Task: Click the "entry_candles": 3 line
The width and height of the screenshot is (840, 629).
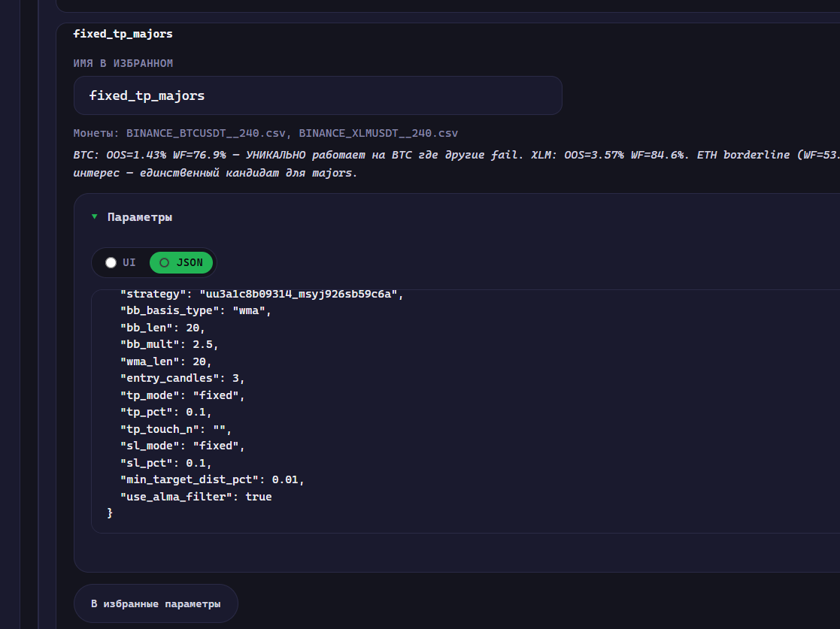Action: [182, 378]
